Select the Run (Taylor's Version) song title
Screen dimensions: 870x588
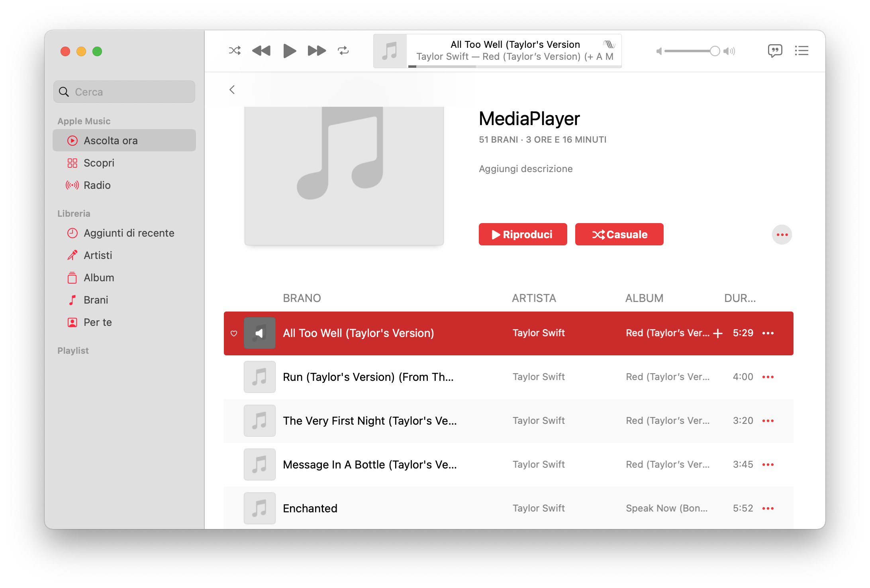point(368,377)
